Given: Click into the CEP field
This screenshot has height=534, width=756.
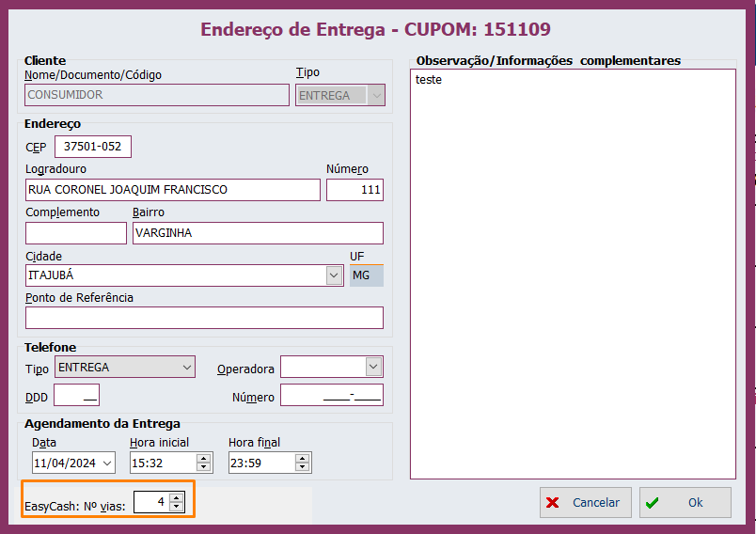Looking at the screenshot, I should (93, 147).
